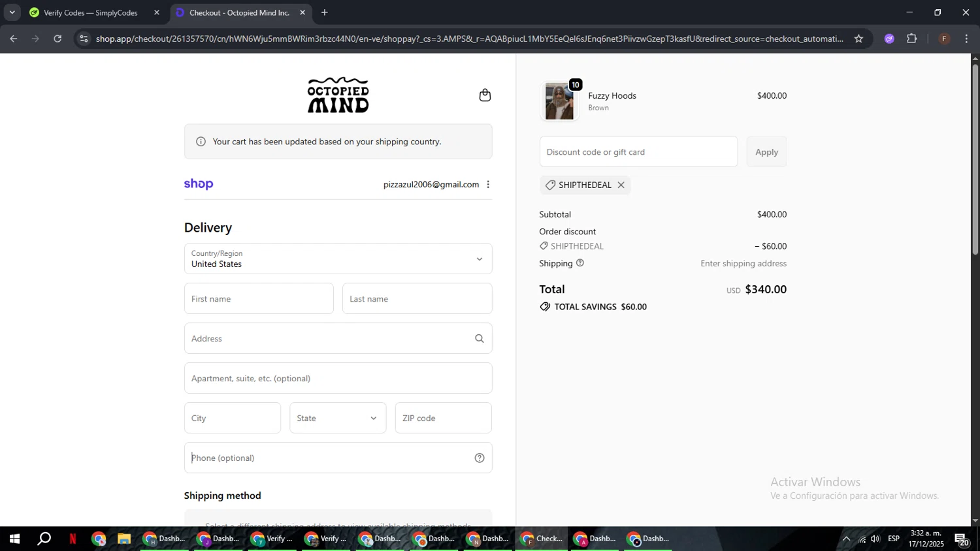The image size is (980, 551).
Task: View site information in the address bar
Action: click(x=84, y=39)
